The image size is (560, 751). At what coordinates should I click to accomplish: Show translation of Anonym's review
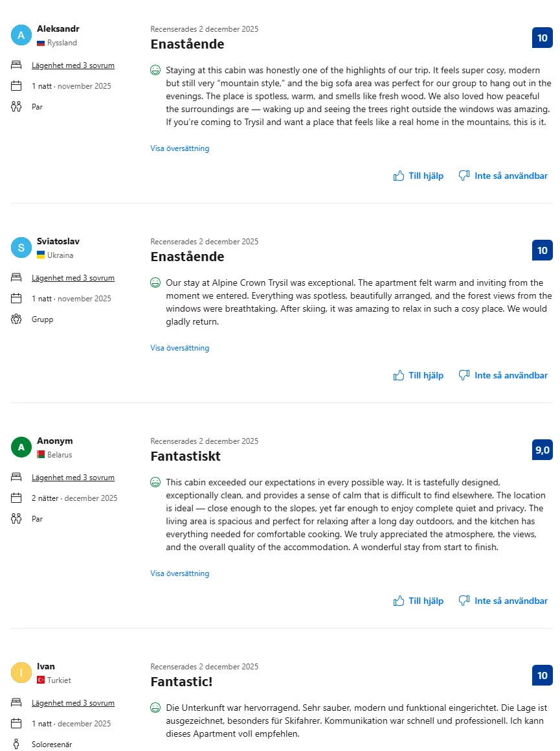click(180, 573)
